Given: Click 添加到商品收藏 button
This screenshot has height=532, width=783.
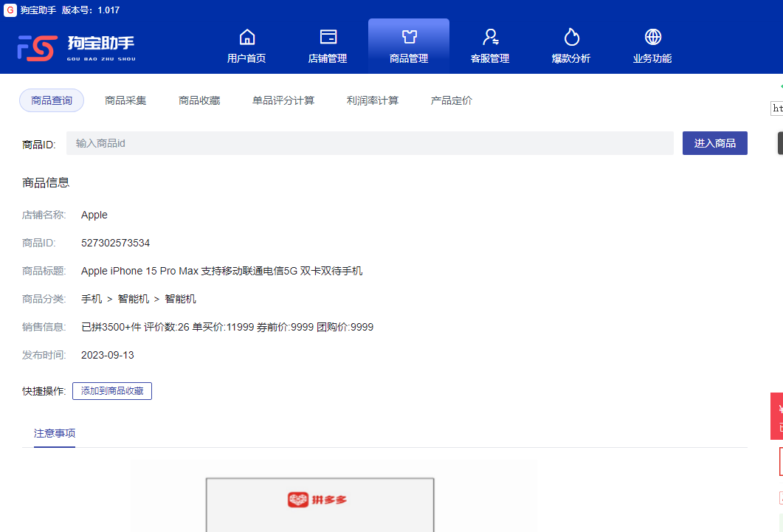Looking at the screenshot, I should [x=112, y=391].
